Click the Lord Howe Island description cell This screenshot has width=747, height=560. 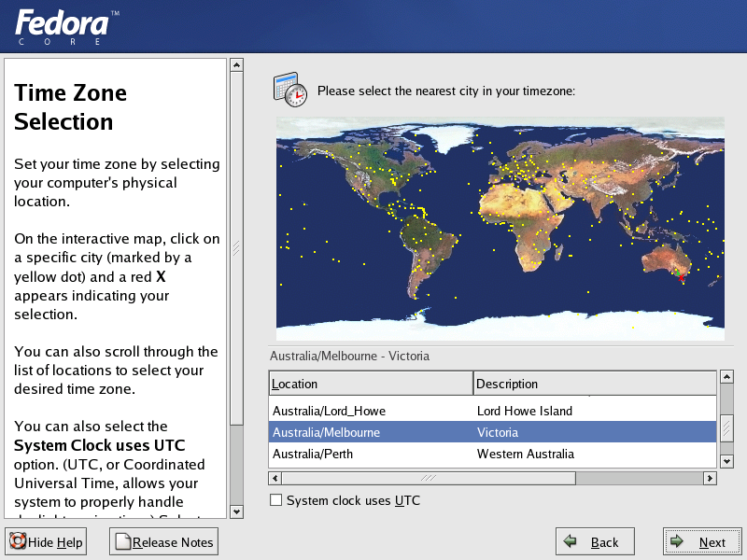point(525,411)
